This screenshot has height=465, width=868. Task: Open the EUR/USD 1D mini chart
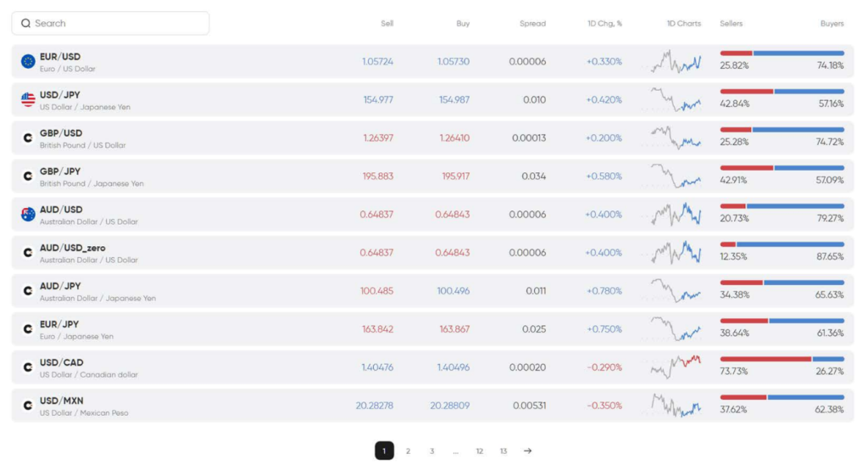point(676,61)
